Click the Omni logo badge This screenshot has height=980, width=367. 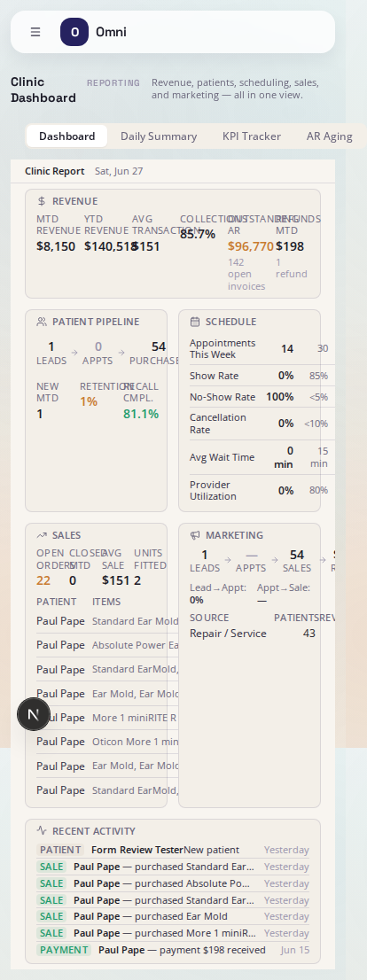(x=74, y=32)
